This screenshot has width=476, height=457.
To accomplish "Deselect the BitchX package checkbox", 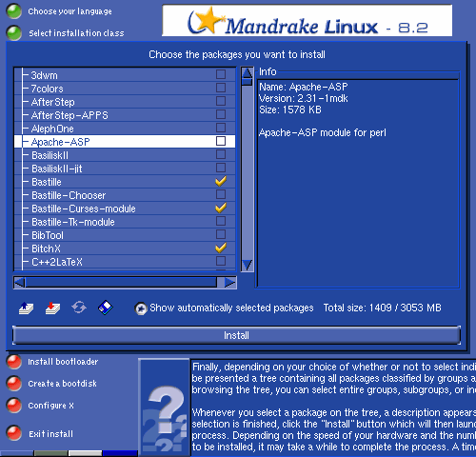I will tap(221, 248).
